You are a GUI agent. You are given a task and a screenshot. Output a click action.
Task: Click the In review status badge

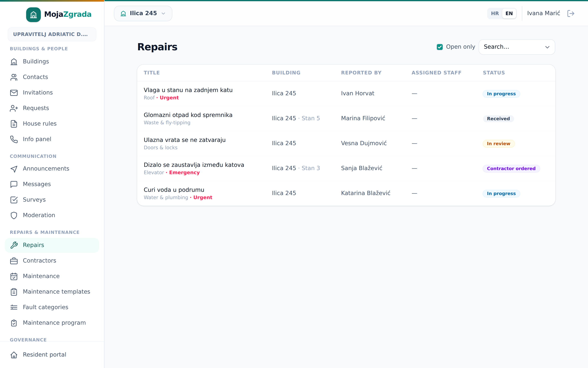(498, 144)
